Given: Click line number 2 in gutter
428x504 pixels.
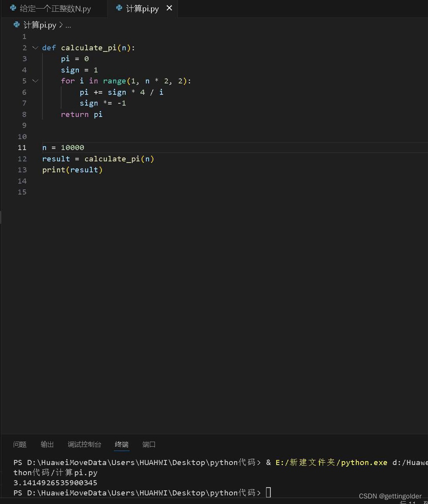Looking at the screenshot, I should pos(24,48).
